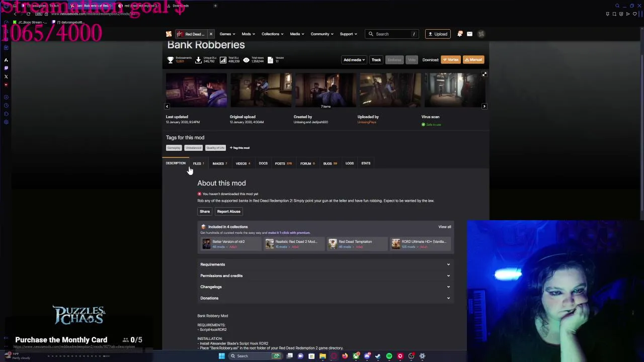
Task: Expand the Requirements section
Action: [326, 264]
